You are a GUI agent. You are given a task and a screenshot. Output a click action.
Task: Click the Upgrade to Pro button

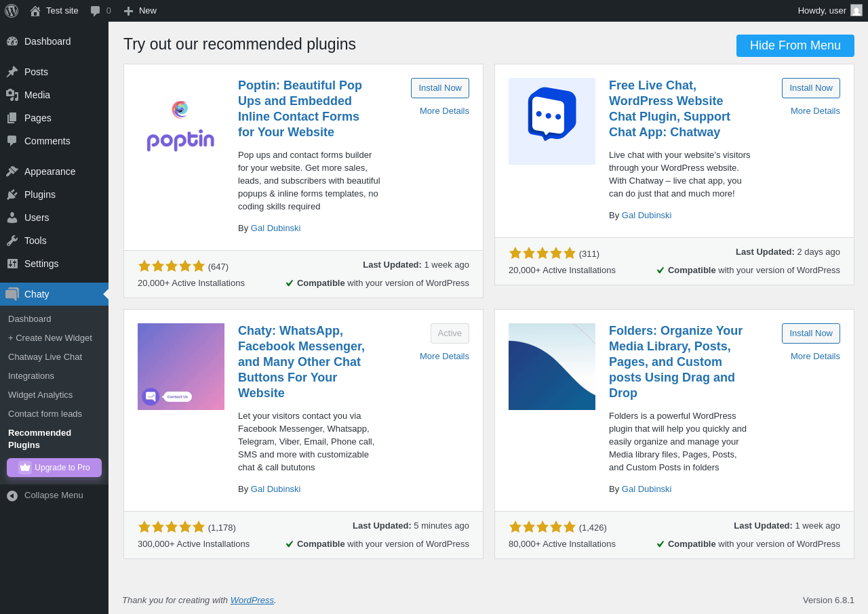click(x=54, y=468)
